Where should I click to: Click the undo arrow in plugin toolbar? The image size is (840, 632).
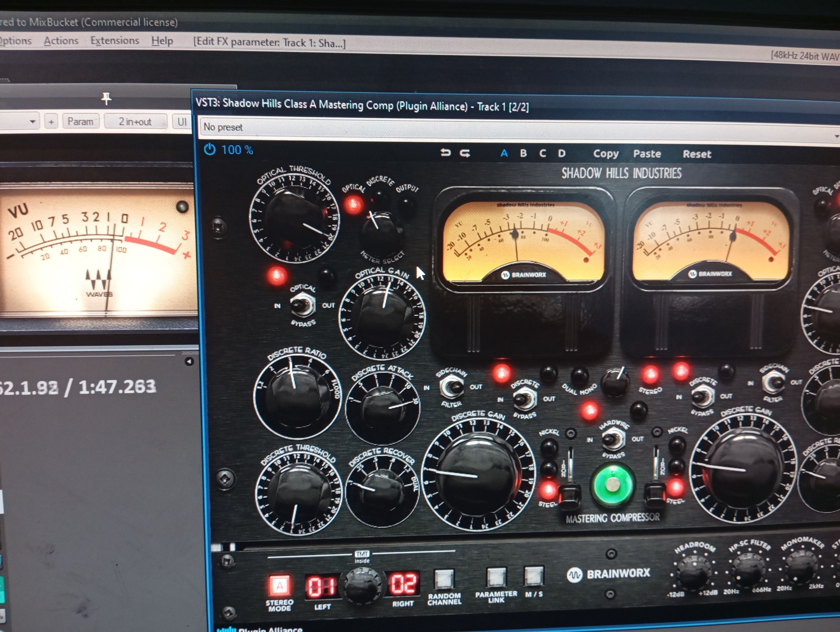tap(445, 152)
